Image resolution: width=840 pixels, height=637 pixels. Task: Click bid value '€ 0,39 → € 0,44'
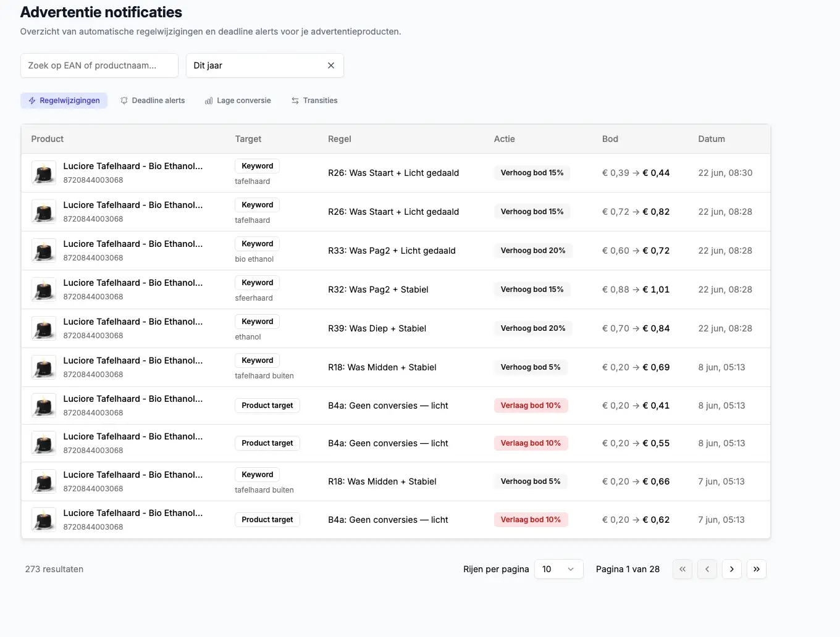[x=636, y=173]
